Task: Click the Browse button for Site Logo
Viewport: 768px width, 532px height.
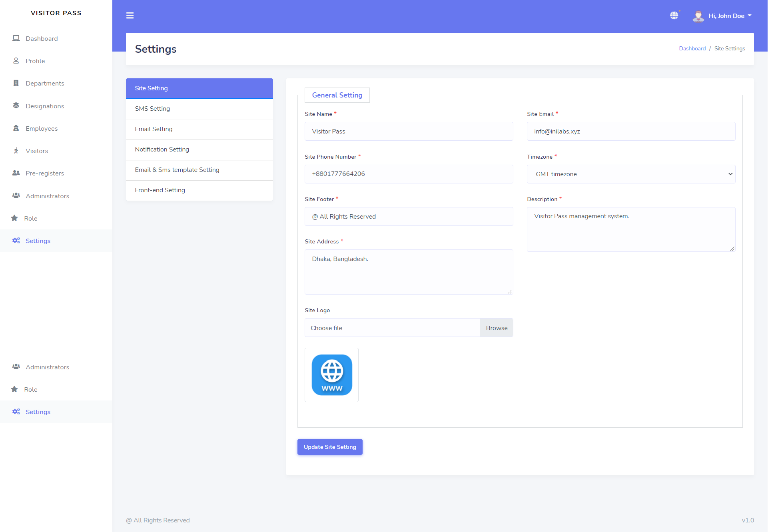Action: (497, 328)
